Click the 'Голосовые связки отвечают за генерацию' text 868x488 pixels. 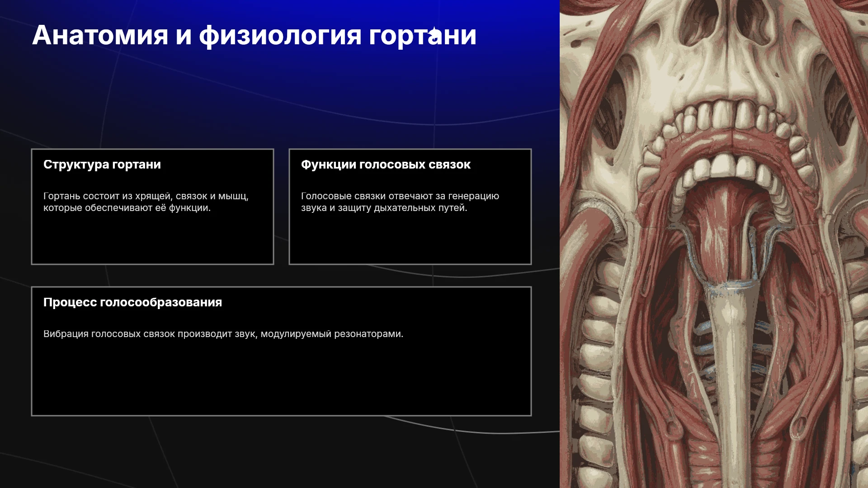pyautogui.click(x=400, y=196)
